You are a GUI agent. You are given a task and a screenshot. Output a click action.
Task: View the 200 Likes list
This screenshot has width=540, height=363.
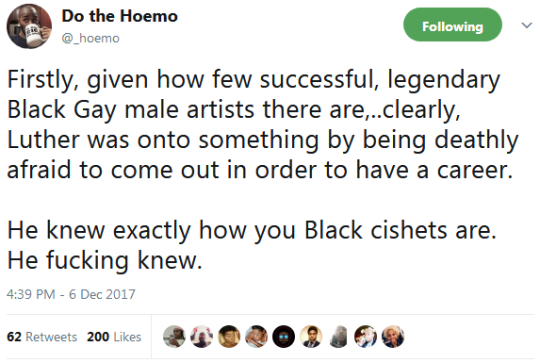(x=114, y=336)
